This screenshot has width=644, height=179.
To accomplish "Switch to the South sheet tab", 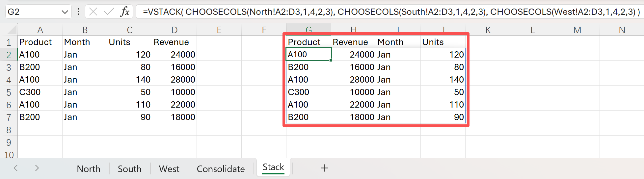I will tap(129, 169).
